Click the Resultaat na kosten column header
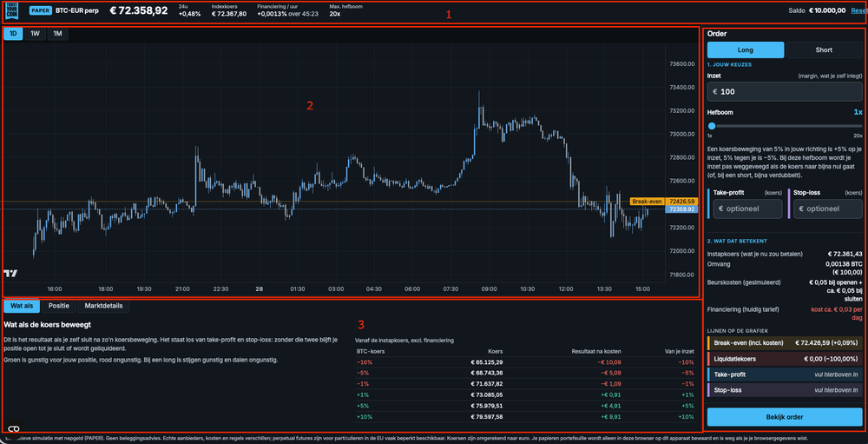868x444 pixels. (596, 351)
